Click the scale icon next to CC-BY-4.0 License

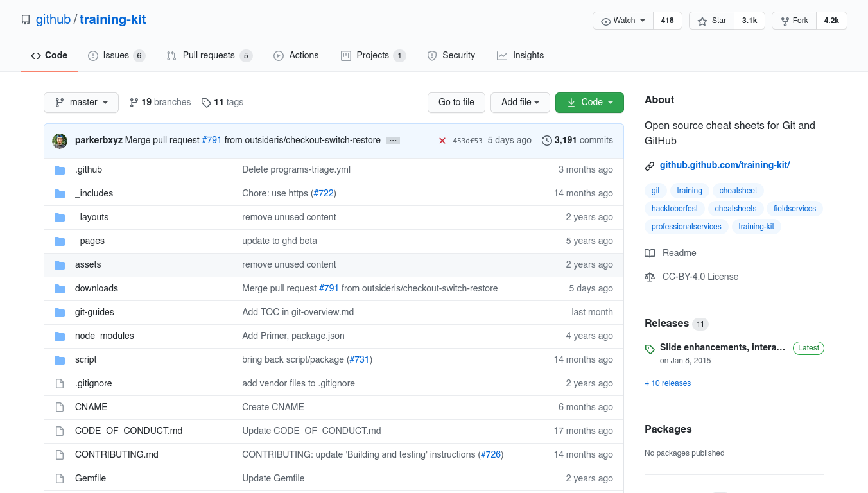click(x=650, y=277)
